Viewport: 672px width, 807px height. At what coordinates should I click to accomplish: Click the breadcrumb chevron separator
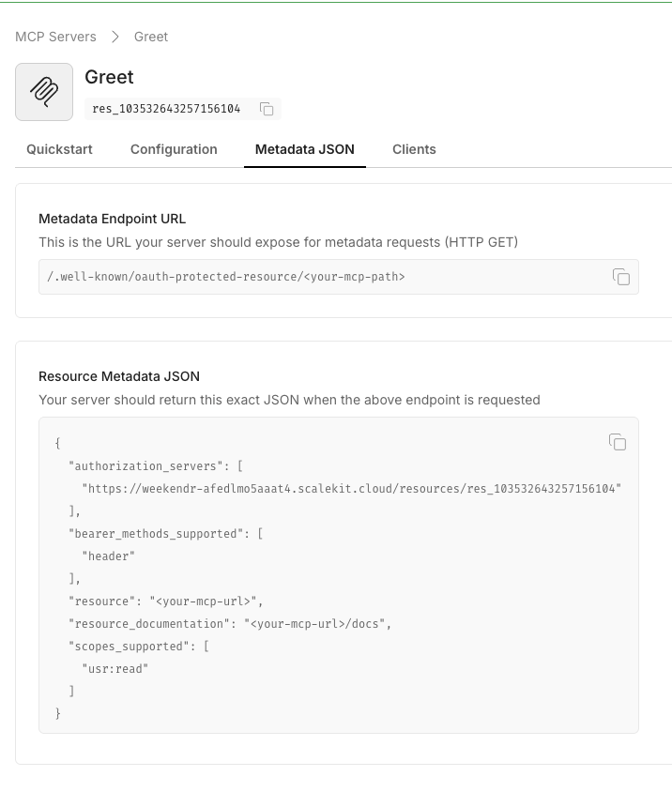[x=116, y=37]
